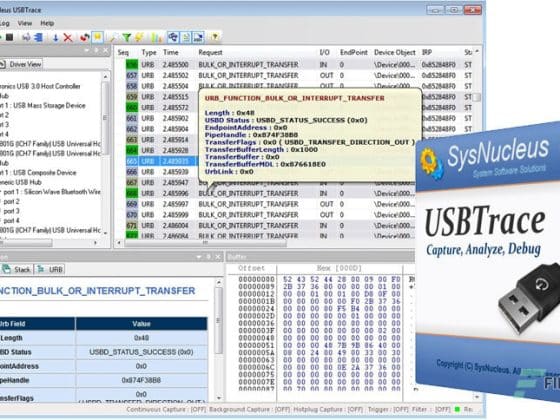Click the green status indicator in status bar

[457, 409]
